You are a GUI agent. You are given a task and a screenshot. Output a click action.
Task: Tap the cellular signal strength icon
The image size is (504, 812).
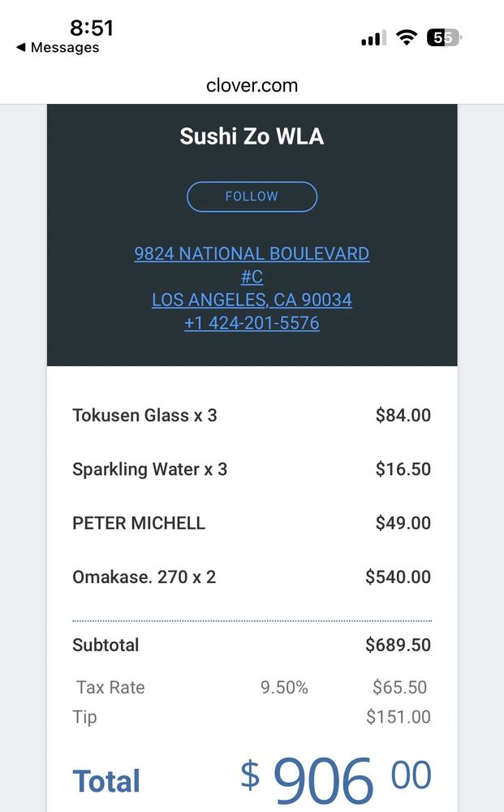point(373,38)
